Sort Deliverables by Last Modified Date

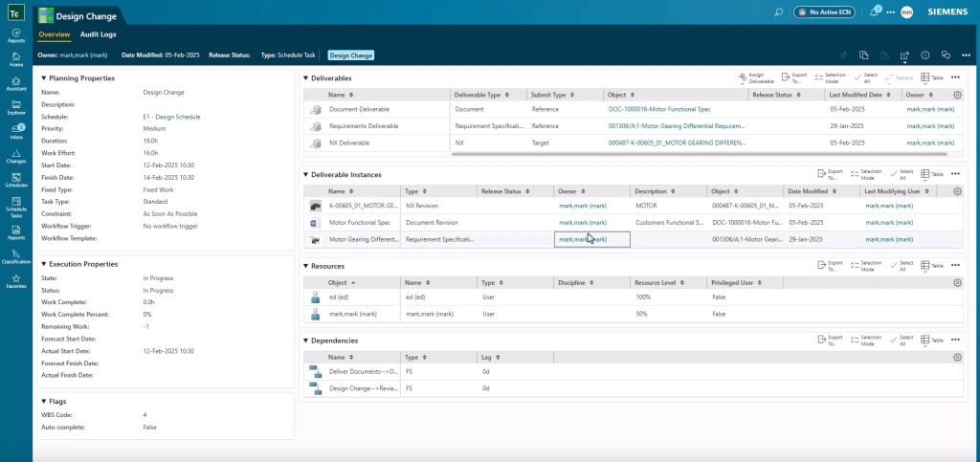click(x=858, y=95)
